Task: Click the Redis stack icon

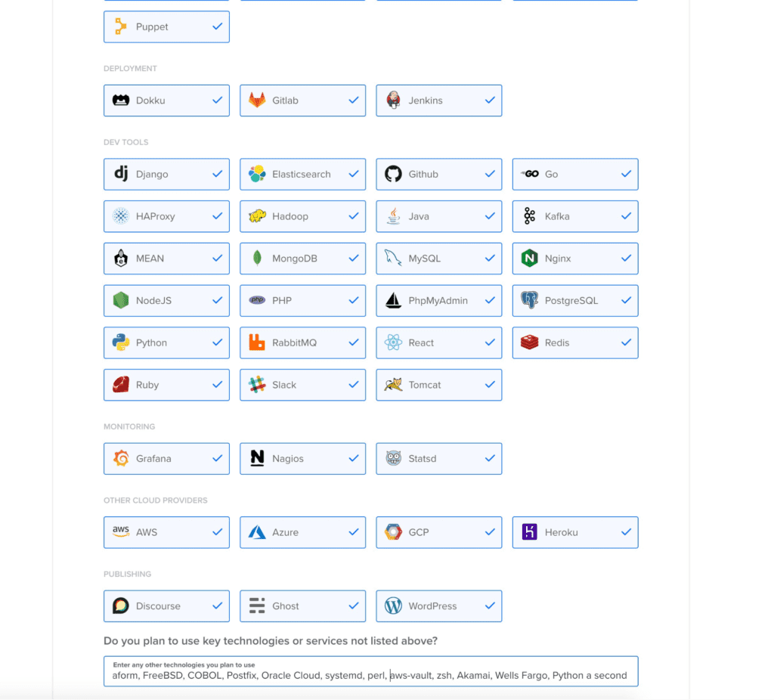Action: pos(530,342)
